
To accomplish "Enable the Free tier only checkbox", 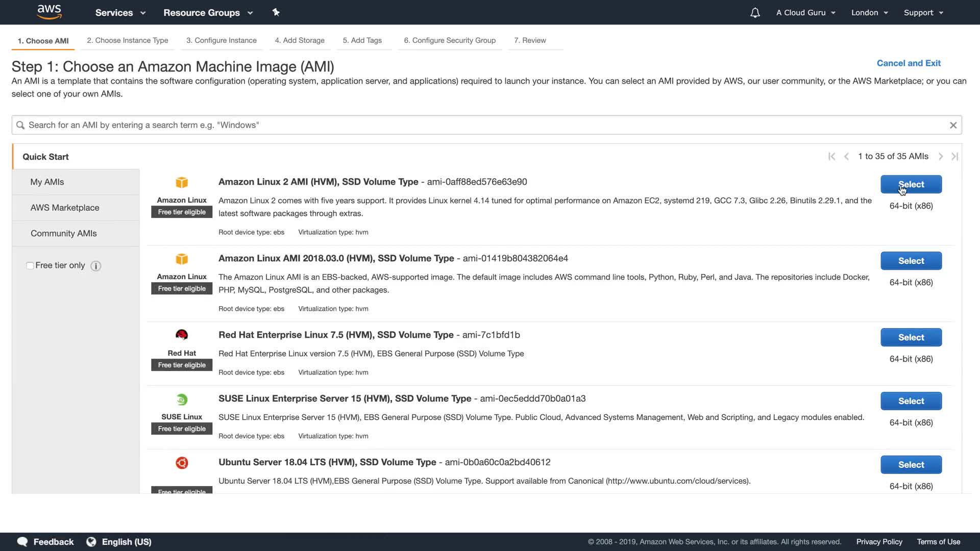I will point(30,266).
